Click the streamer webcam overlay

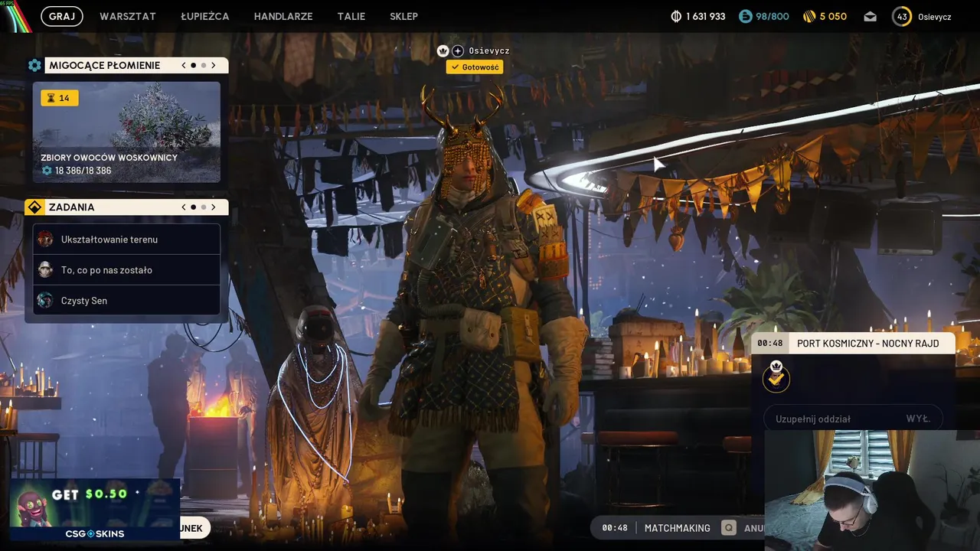[872, 491]
